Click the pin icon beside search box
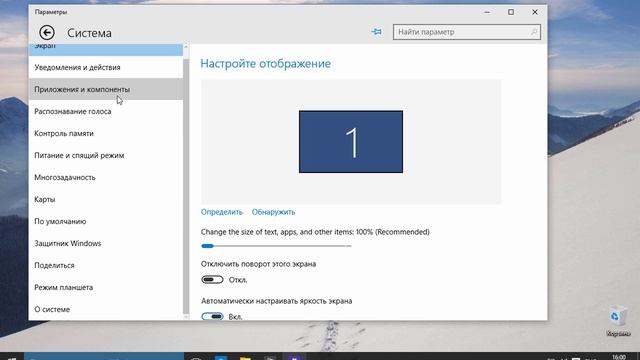Screen dimensions: 640x360 coord(376,32)
